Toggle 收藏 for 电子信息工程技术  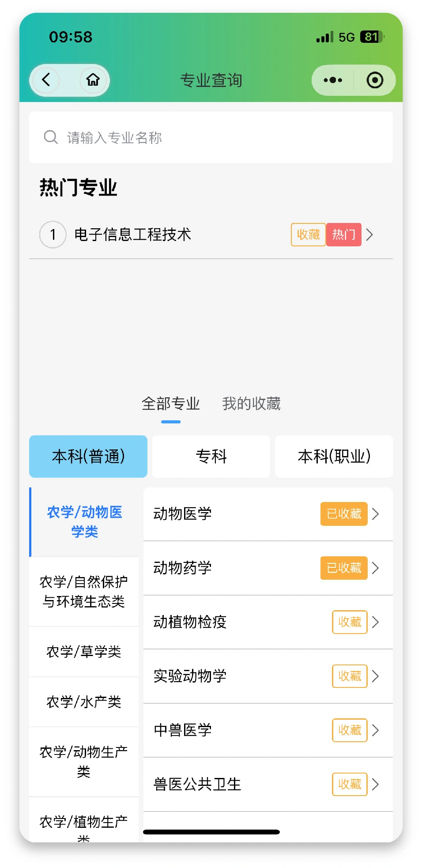(308, 234)
